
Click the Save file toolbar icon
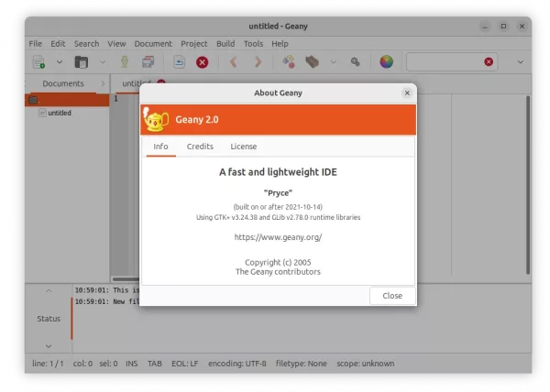[125, 62]
